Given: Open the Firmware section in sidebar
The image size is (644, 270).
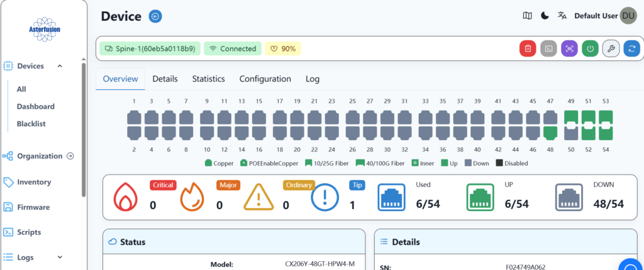Looking at the screenshot, I should pos(33,207).
